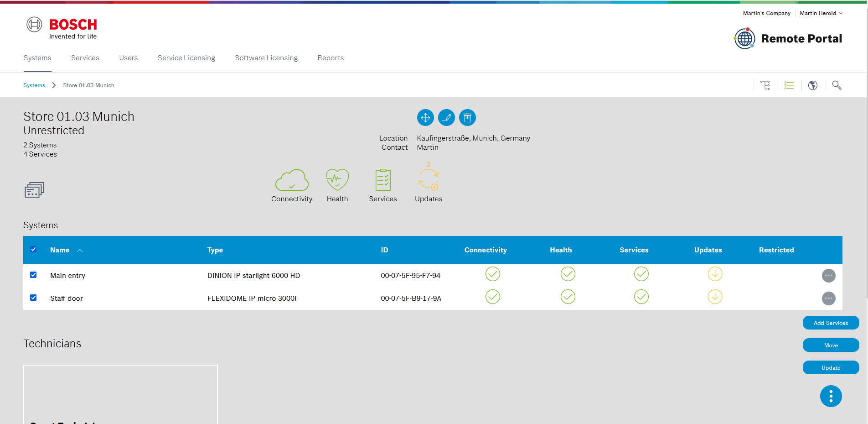
Task: Open the tree view icon in toolbar
Action: (765, 85)
